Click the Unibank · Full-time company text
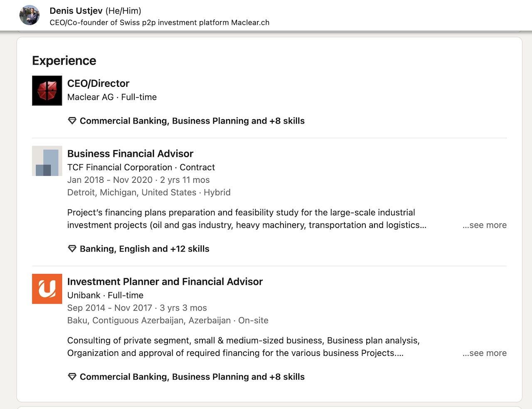 point(105,295)
